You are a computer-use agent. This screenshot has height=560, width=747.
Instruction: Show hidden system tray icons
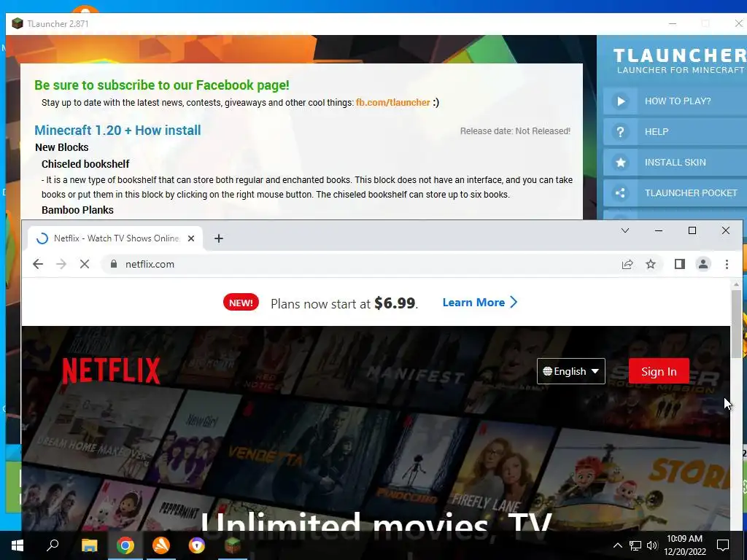pyautogui.click(x=617, y=545)
